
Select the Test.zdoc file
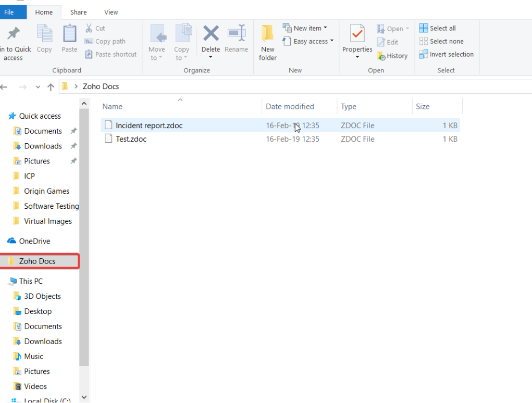coord(280,139)
